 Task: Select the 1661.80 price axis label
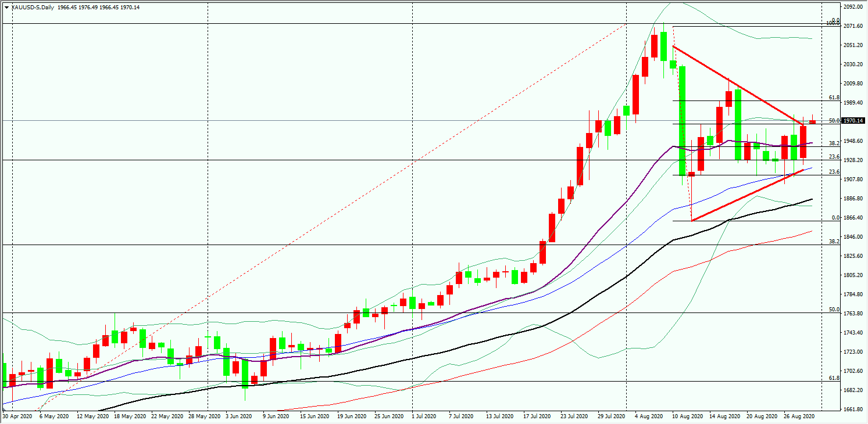(x=853, y=409)
